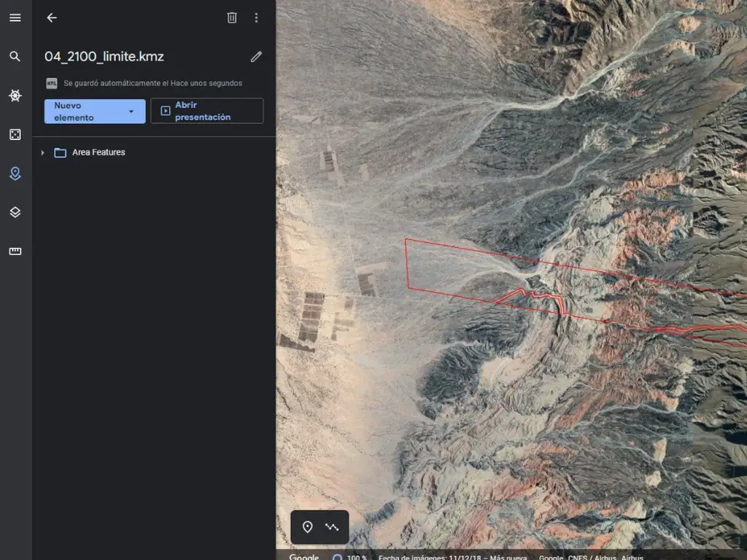Screen dimensions: 747x560
Task: Open the three-dot more options menu
Action: (256, 17)
